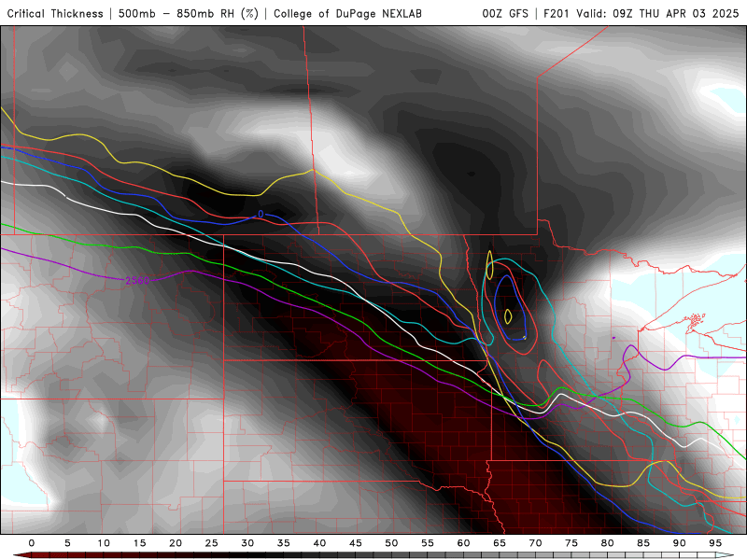
Task: Click the "F201 Valid: 09Z THU APR 03 2025" text
Action: point(641,14)
